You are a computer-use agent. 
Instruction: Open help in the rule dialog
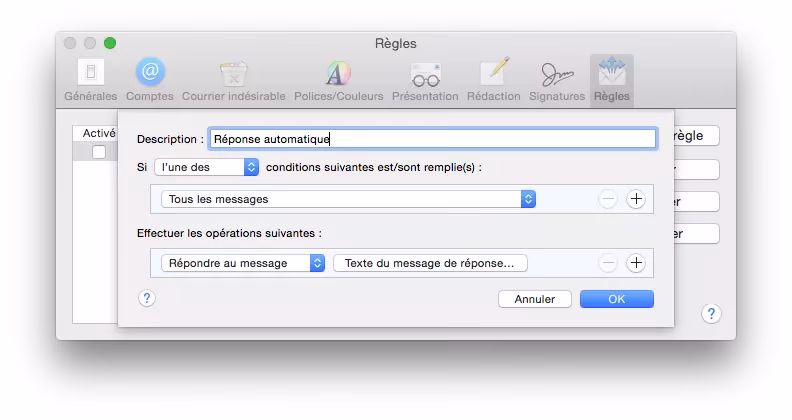(147, 298)
